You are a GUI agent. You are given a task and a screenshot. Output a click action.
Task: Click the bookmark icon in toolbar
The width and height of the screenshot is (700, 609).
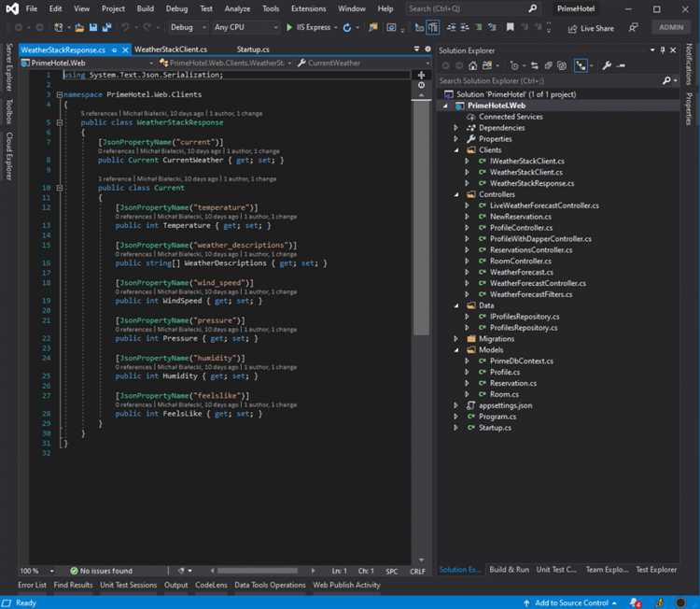point(510,28)
